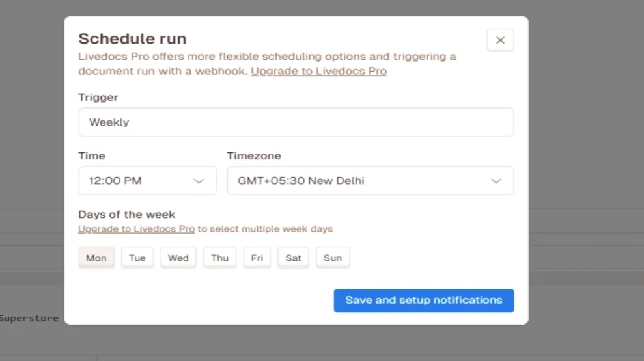This screenshot has width=644, height=361.
Task: Click the Trigger label
Action: pos(98,97)
